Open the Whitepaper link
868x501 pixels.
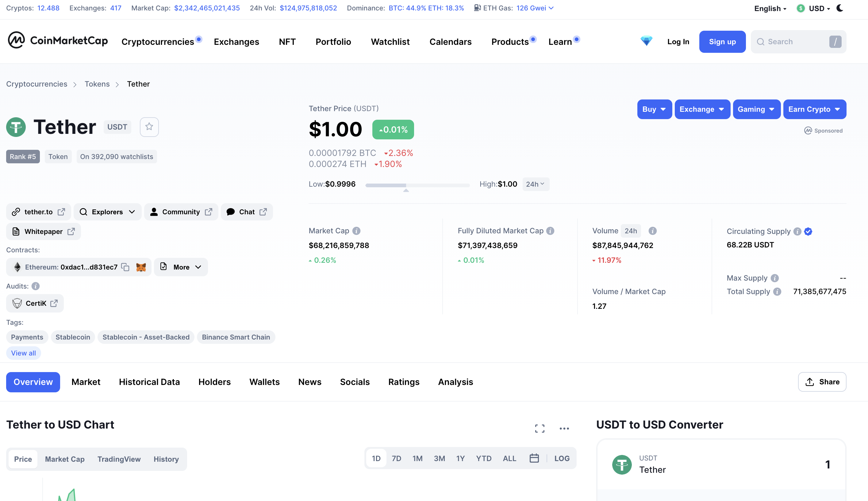[x=43, y=231]
